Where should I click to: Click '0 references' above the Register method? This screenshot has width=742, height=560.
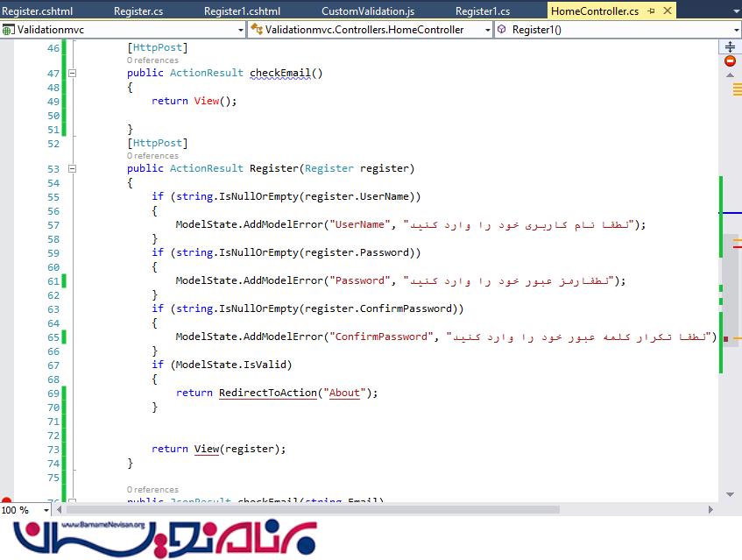(x=152, y=156)
